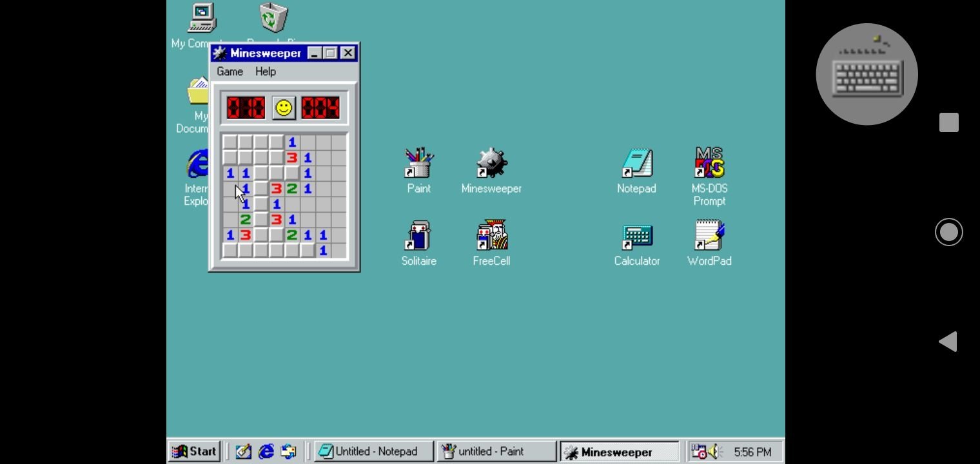Viewport: 980px width, 464px height.
Task: Select the Solitaire desktop shortcut
Action: [419, 244]
